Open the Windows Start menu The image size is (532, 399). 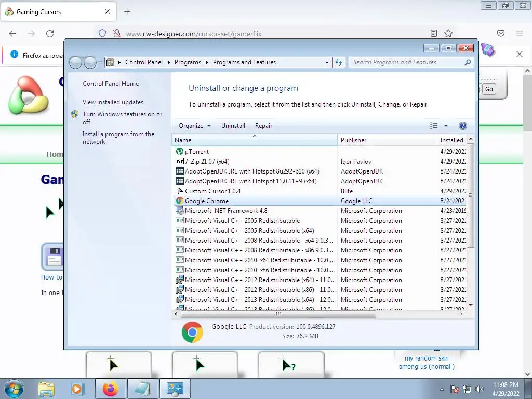tap(14, 389)
